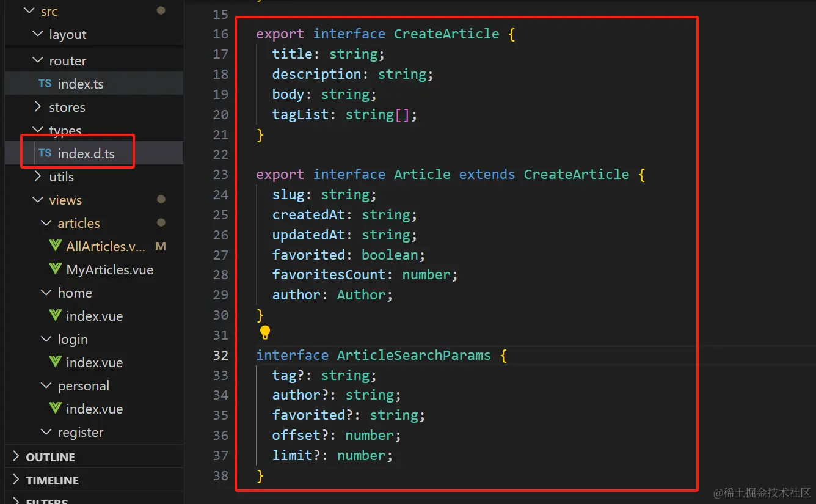
Task: Expand the OUTLINE panel section
Action: [x=94, y=457]
